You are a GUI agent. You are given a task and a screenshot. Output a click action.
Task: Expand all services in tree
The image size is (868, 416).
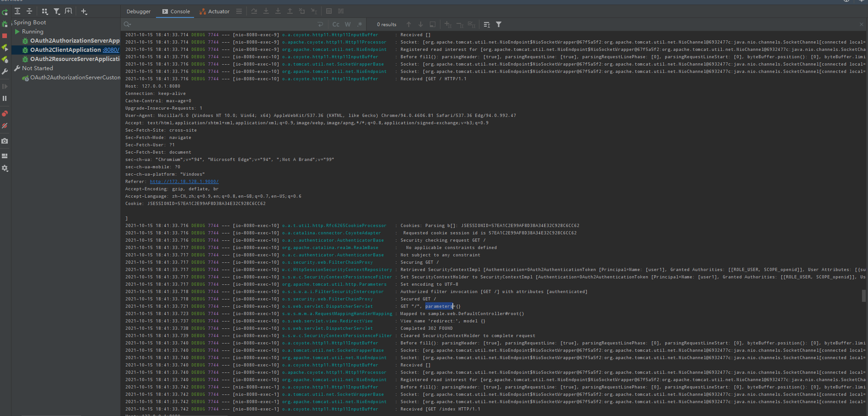point(17,11)
